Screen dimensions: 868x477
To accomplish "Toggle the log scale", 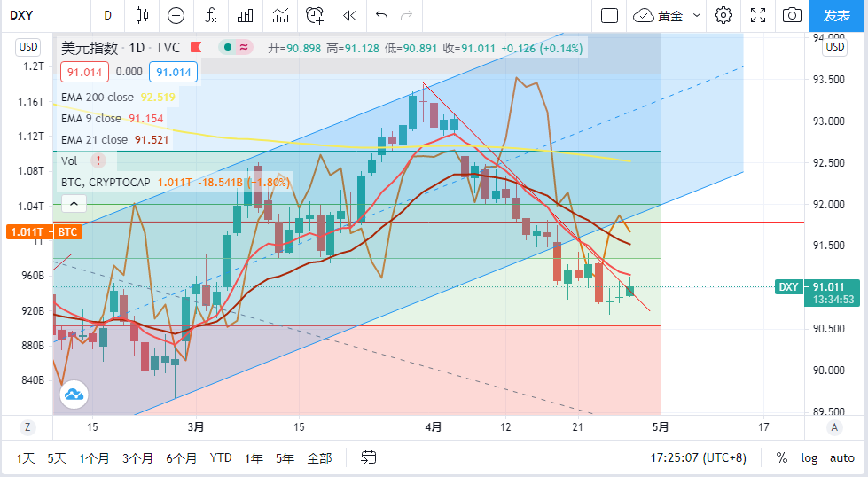I will (809, 458).
